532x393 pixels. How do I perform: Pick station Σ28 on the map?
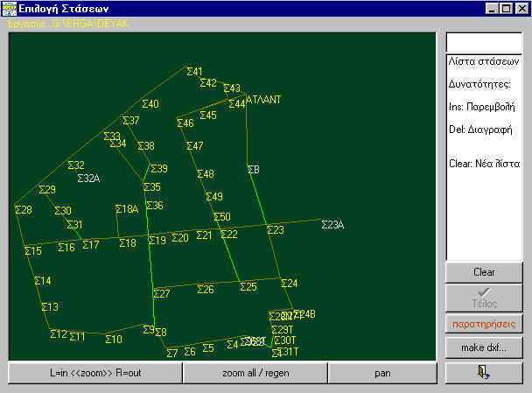pyautogui.click(x=24, y=209)
